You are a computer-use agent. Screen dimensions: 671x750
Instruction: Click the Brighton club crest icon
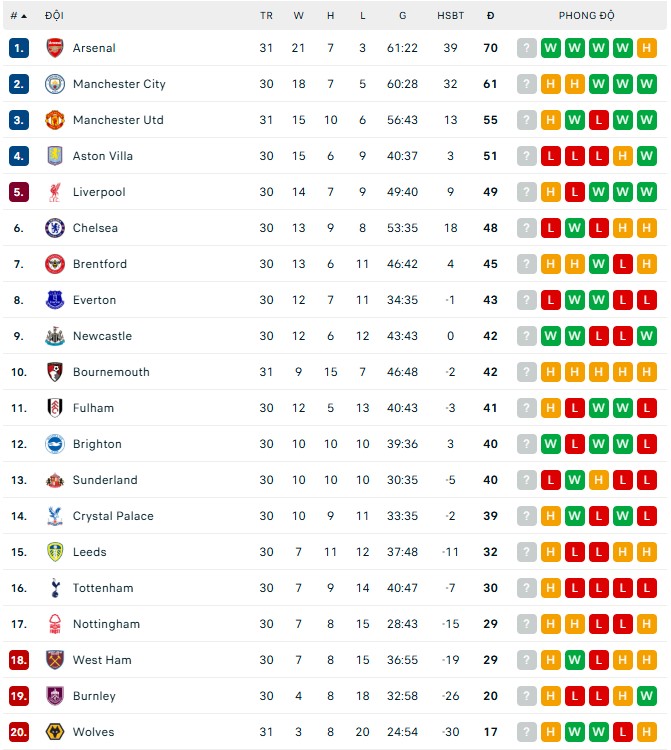[55, 444]
